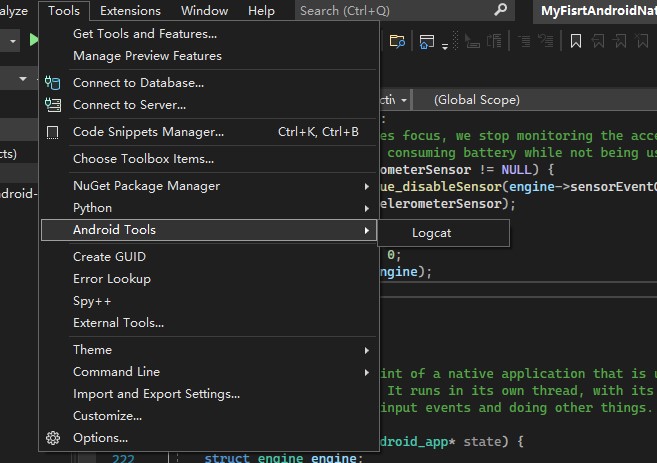Open the Window menu

pyautogui.click(x=204, y=10)
